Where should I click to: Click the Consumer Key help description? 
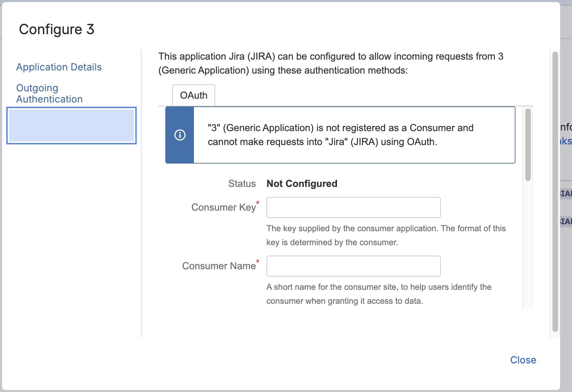coord(386,235)
